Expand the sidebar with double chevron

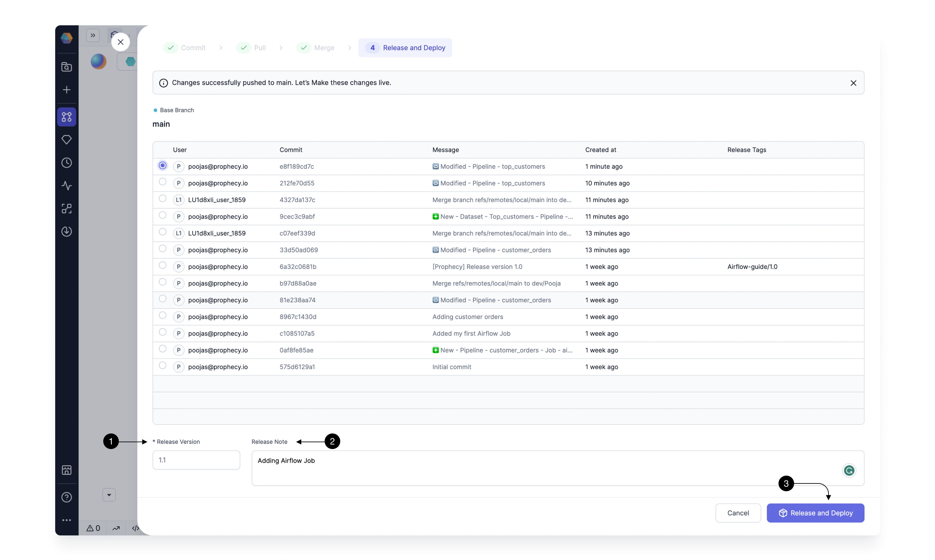point(93,35)
